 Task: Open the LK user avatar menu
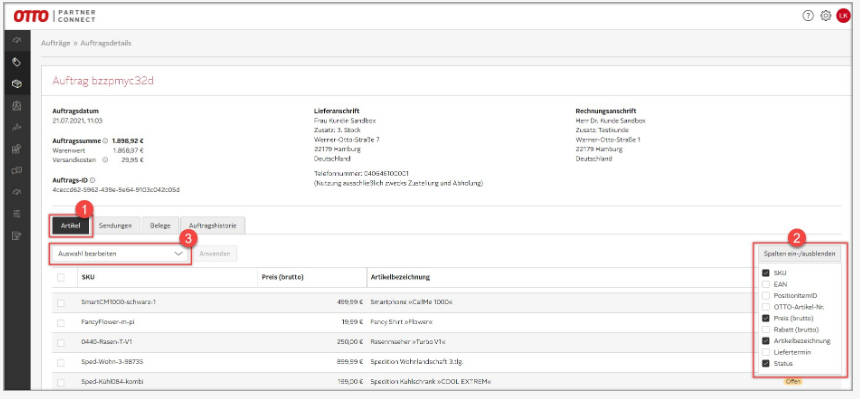(x=843, y=16)
